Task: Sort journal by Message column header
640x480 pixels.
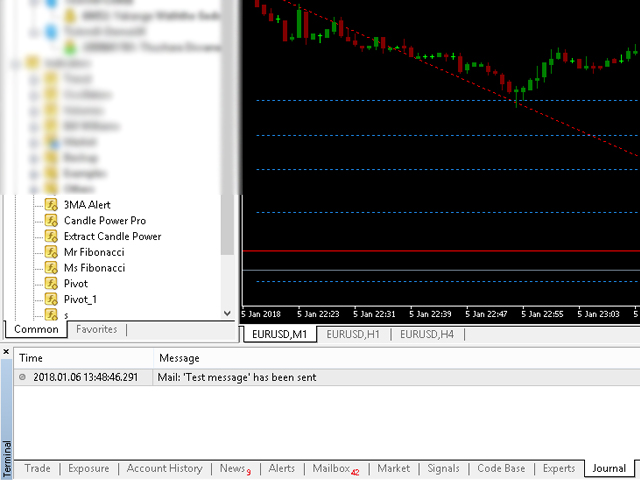Action: click(397, 358)
